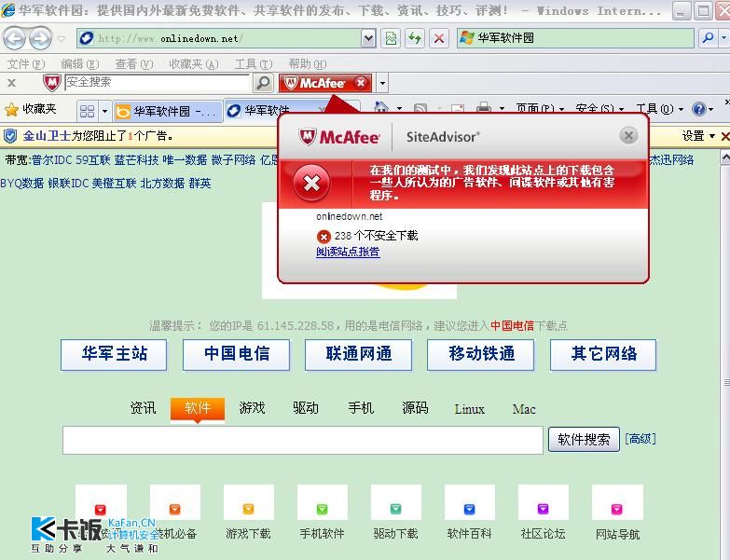Image resolution: width=730 pixels, height=560 pixels.
Task: Click the McAfee shield logo in toolbar
Action: [51, 83]
